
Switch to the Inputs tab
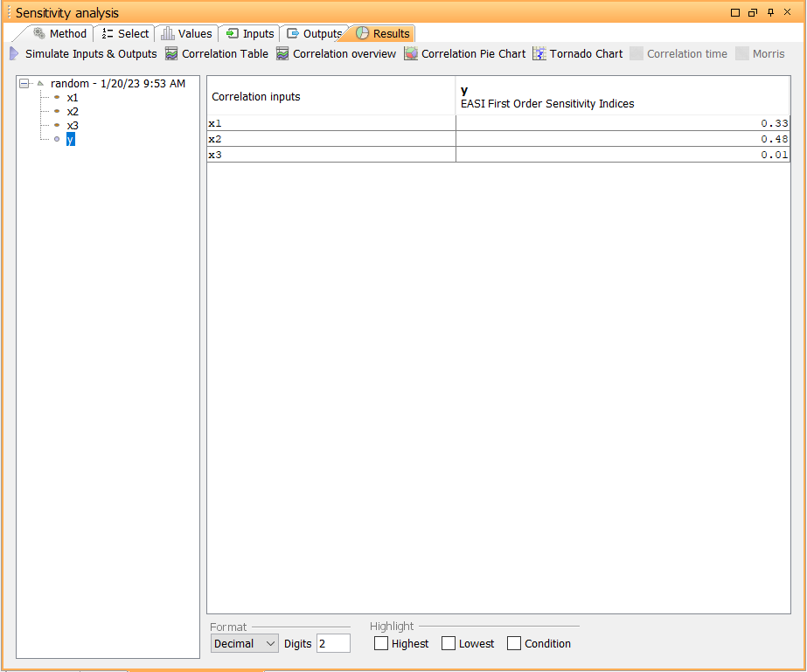coord(250,33)
